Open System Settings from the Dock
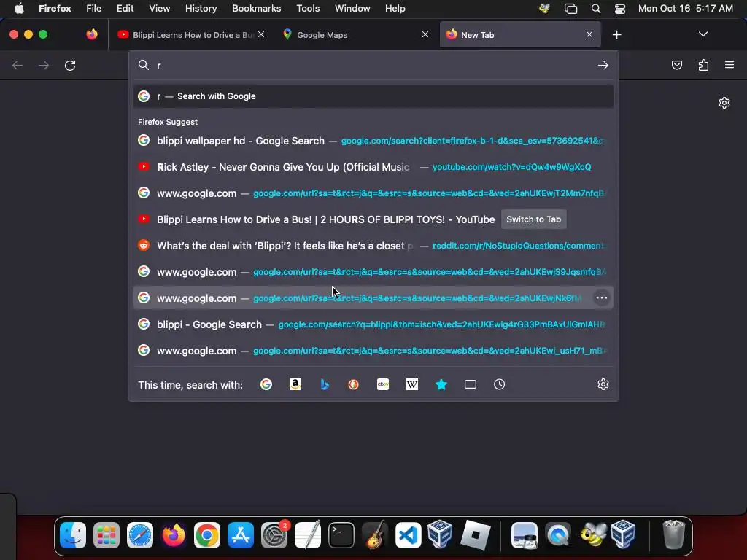 point(274,535)
